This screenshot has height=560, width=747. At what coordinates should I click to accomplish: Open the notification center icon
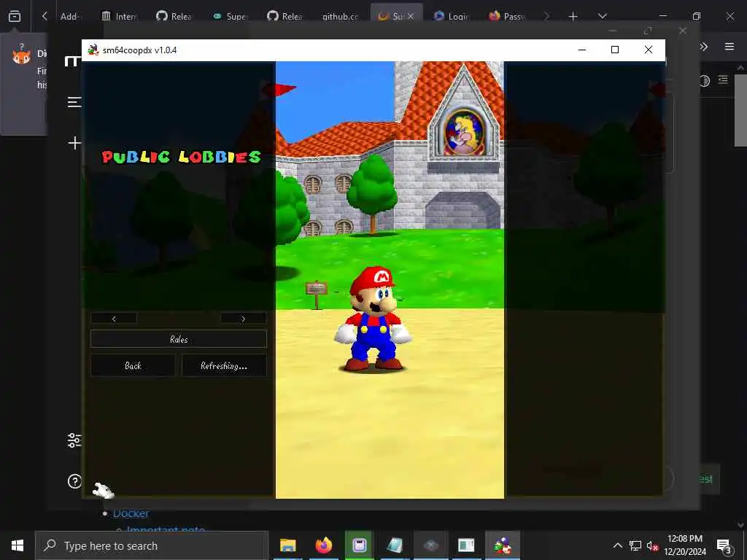pos(724,545)
